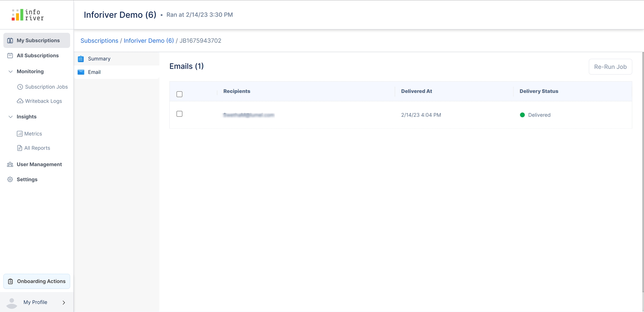Click the Settings gear icon
This screenshot has width=644, height=312.
click(10, 180)
